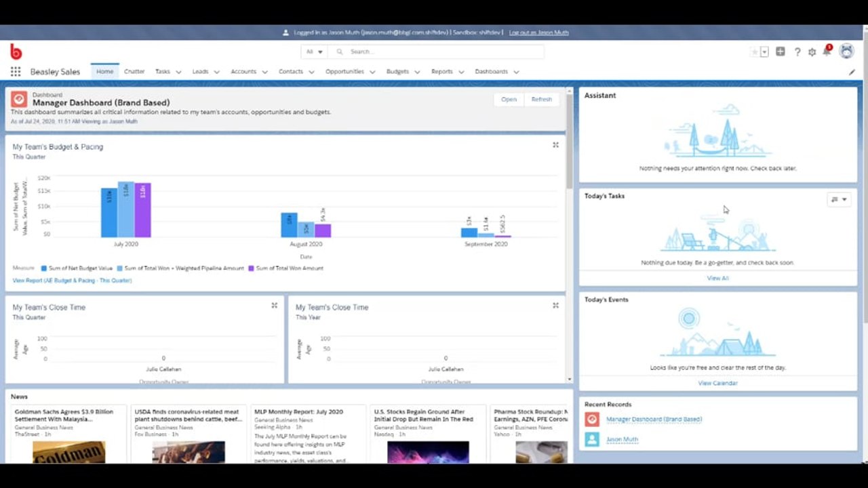Screen dimensions: 868x488
Task: Open the user profile avatar
Action: point(846,52)
